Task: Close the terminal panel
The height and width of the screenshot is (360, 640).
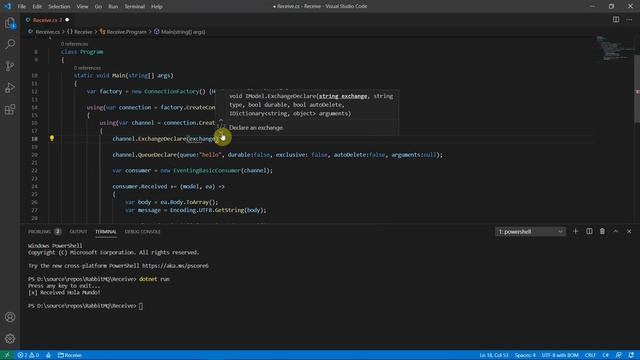Action: [x=629, y=231]
